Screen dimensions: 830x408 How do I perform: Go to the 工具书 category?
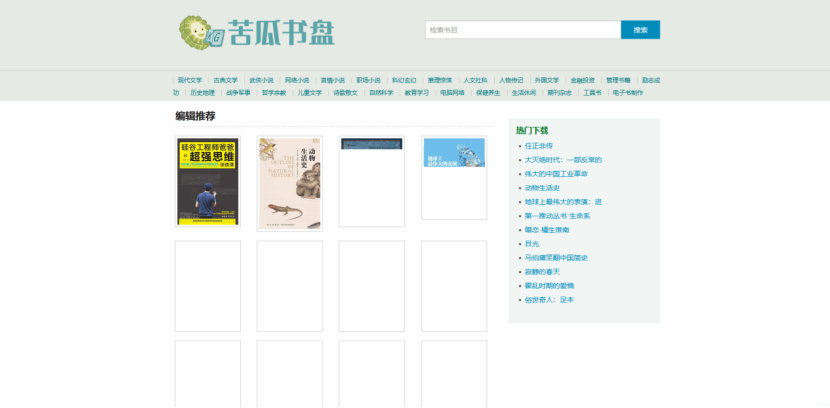coord(592,93)
